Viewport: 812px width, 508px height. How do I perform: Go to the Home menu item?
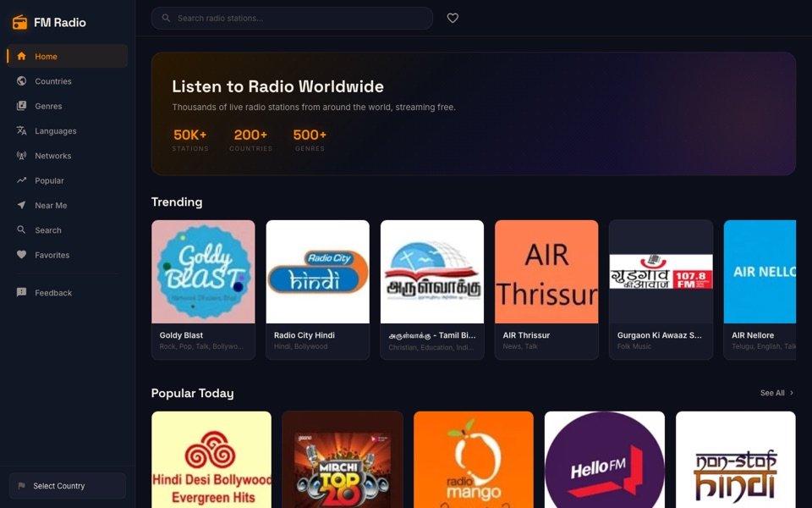click(x=68, y=56)
